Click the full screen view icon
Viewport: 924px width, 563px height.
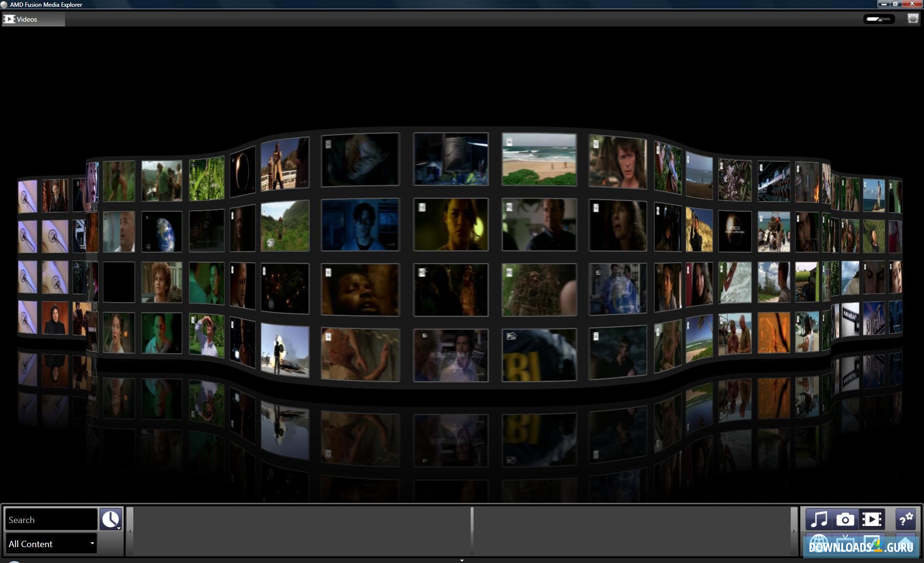(912, 19)
